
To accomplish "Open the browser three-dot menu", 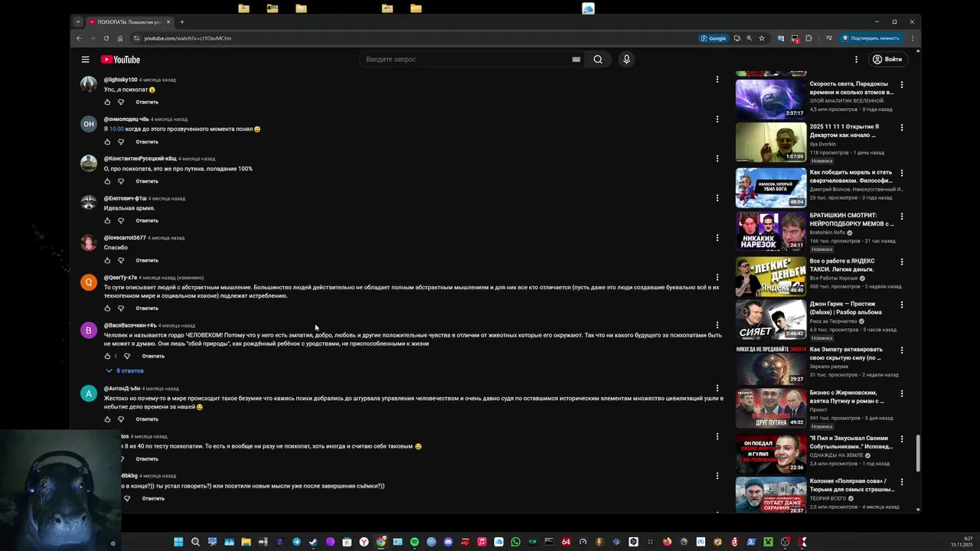I will [x=912, y=38].
